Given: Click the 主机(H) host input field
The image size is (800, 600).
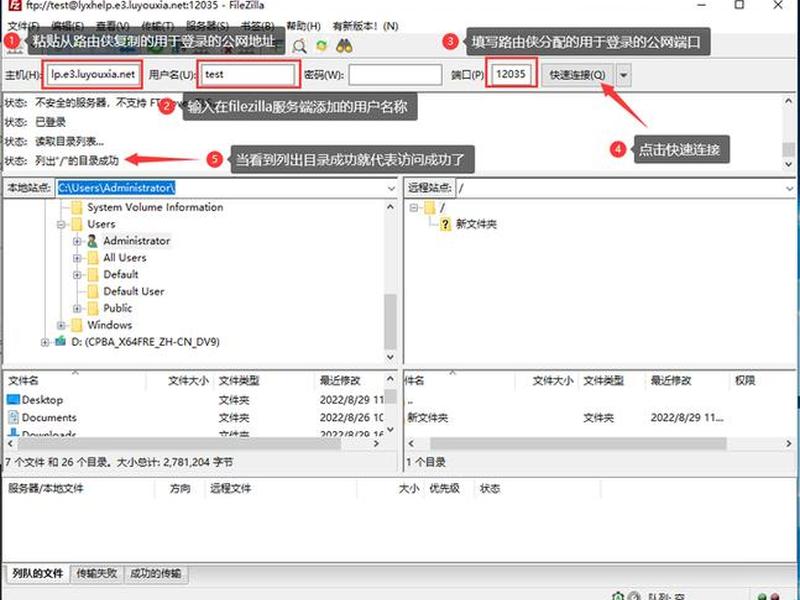Looking at the screenshot, I should pos(93,74).
